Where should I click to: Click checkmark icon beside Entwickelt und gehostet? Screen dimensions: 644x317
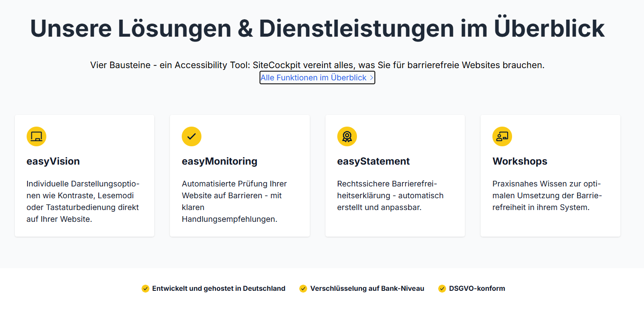(x=145, y=289)
